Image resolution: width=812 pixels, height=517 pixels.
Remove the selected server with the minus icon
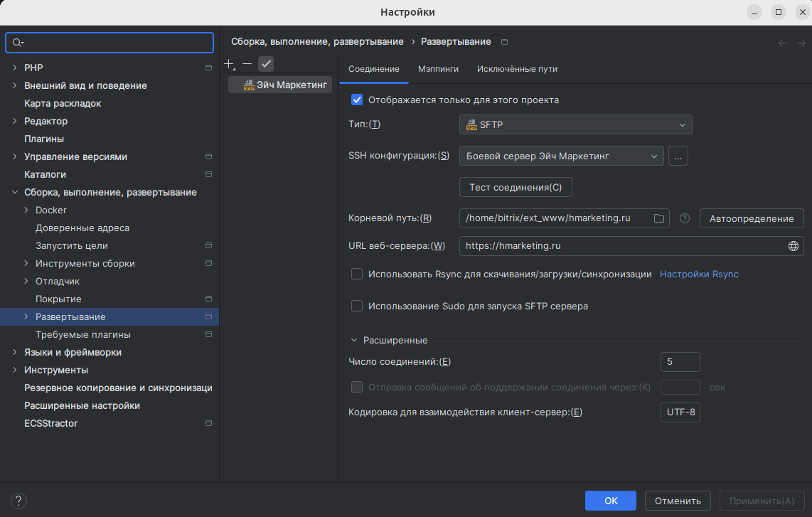pos(247,64)
